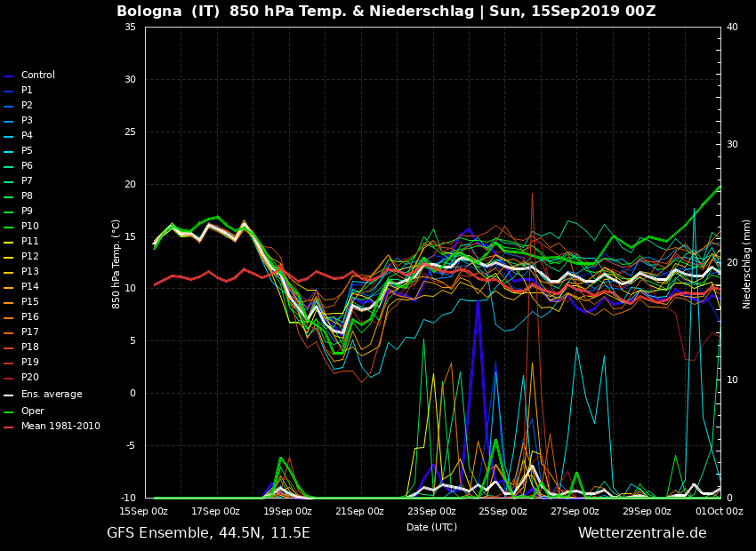Select the P10 legend entry

click(29, 227)
